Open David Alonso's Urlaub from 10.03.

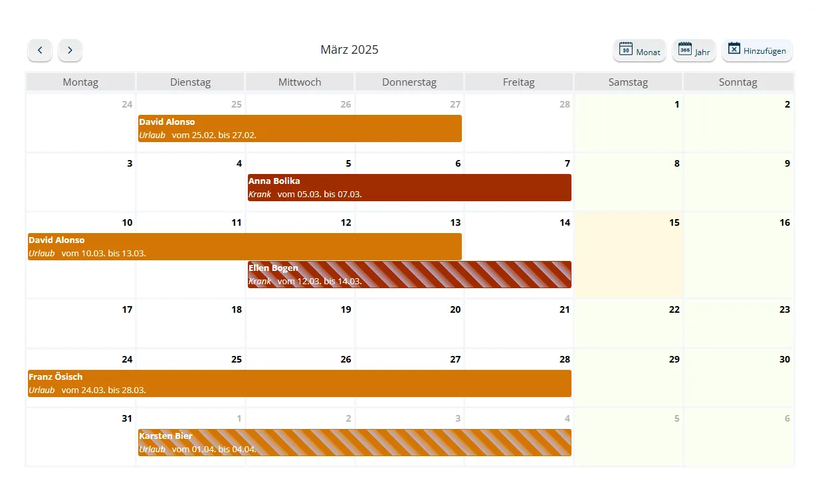click(245, 246)
